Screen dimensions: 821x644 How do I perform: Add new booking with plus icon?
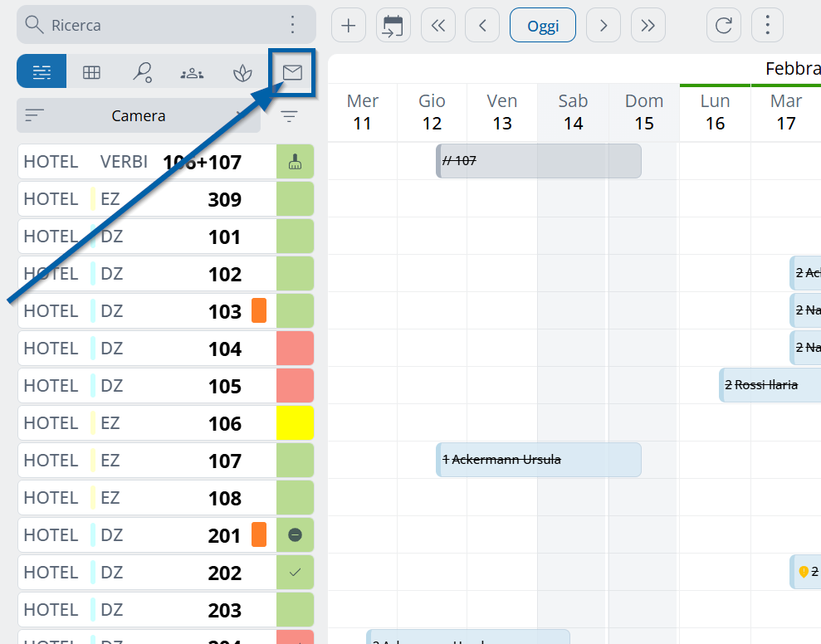349,26
